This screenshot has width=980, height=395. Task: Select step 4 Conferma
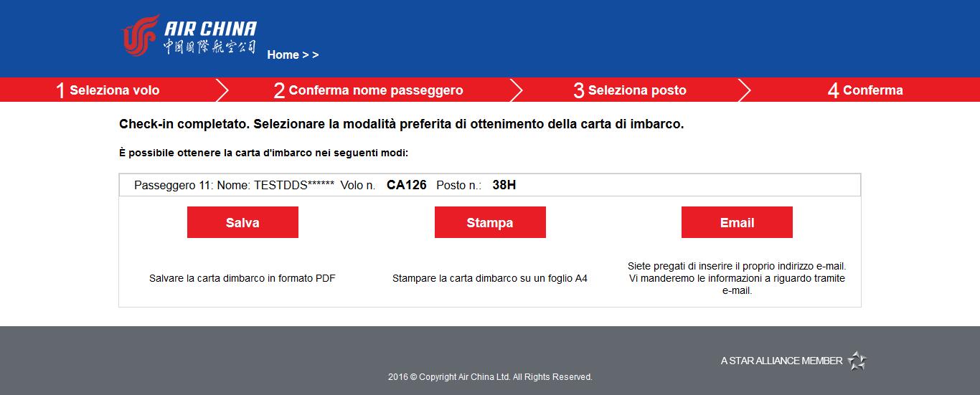pos(865,90)
